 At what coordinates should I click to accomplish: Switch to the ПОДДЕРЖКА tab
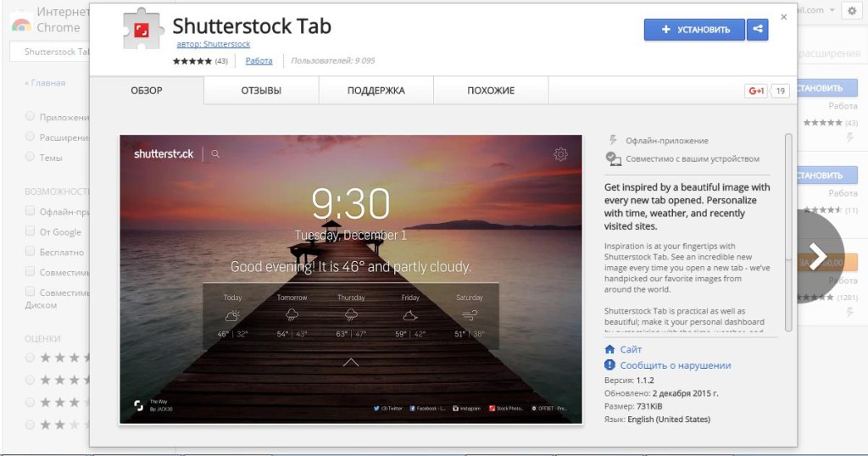(x=376, y=91)
